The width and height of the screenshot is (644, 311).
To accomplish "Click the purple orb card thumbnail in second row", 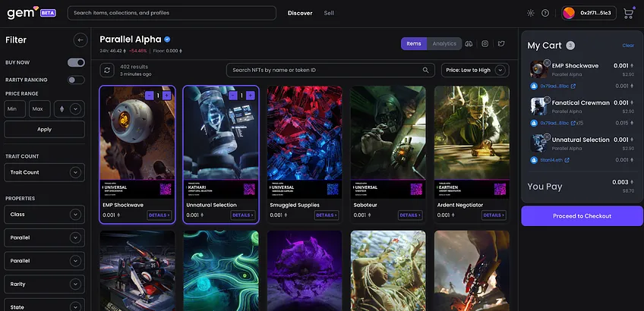I will coord(305,271).
